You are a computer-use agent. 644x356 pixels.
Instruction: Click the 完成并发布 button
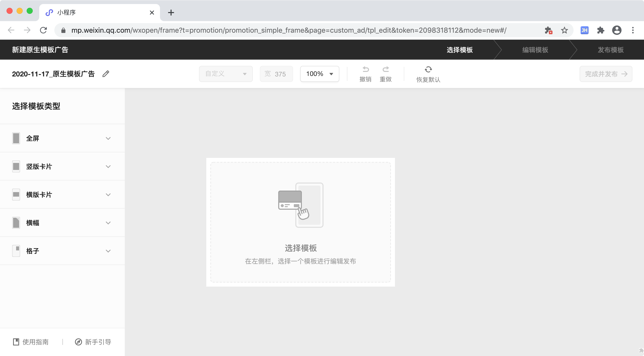point(606,74)
